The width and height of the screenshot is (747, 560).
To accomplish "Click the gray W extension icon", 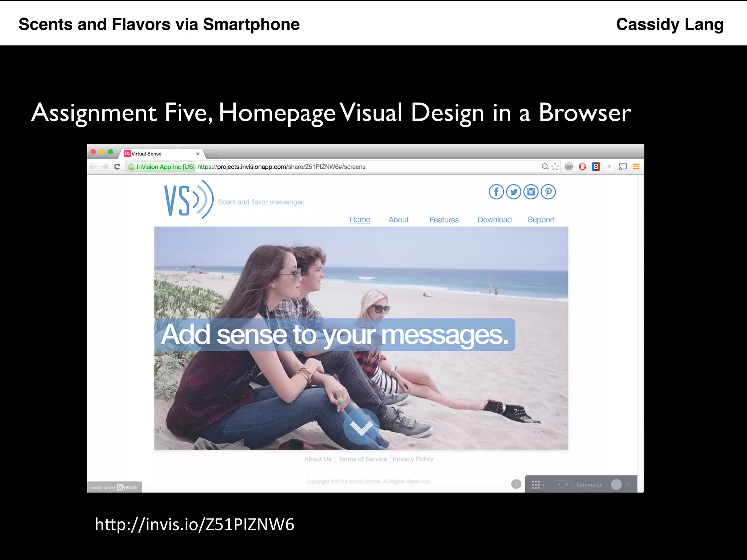I will [x=569, y=167].
